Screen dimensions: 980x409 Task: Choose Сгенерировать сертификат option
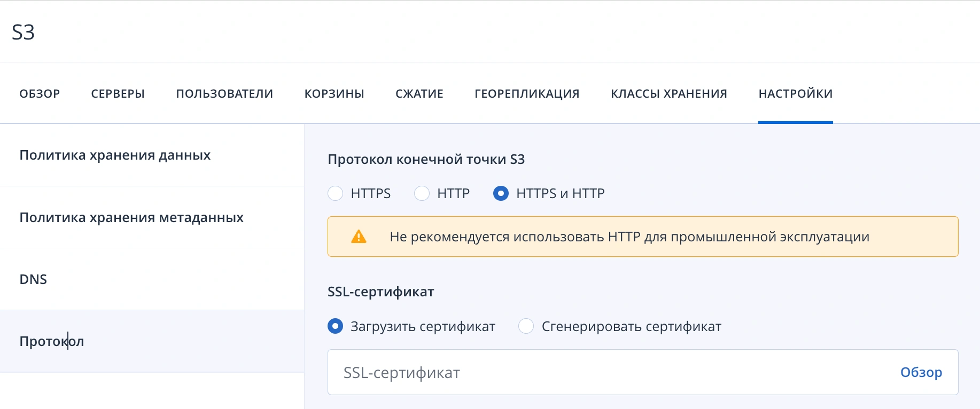coord(527,326)
